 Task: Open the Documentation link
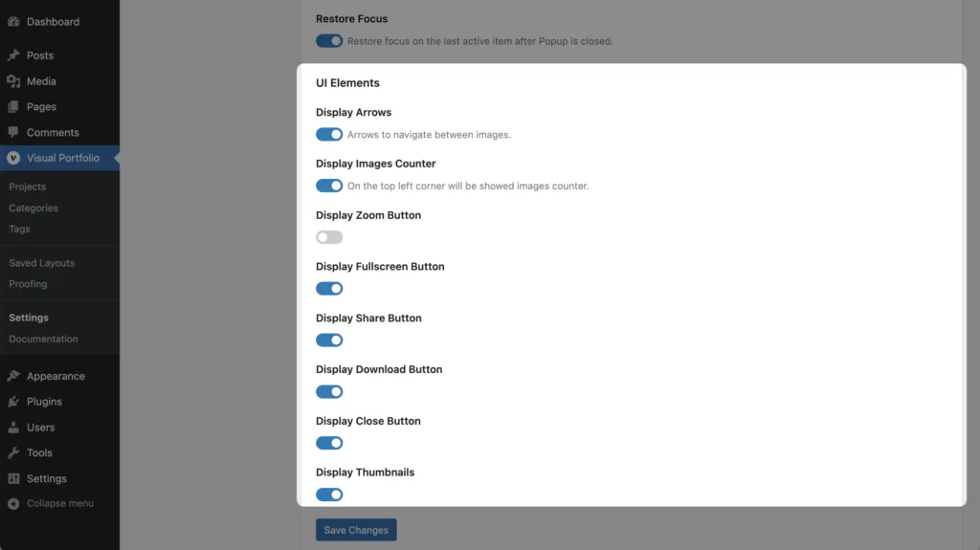click(44, 340)
